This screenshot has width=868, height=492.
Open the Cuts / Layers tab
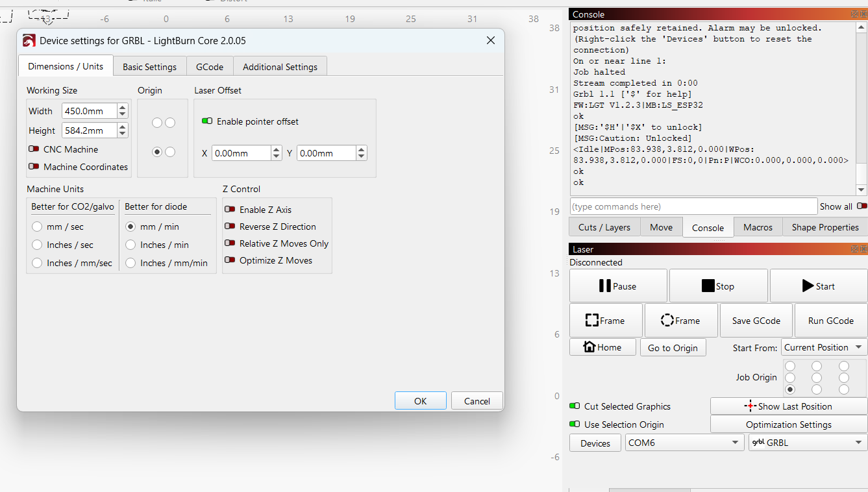604,227
